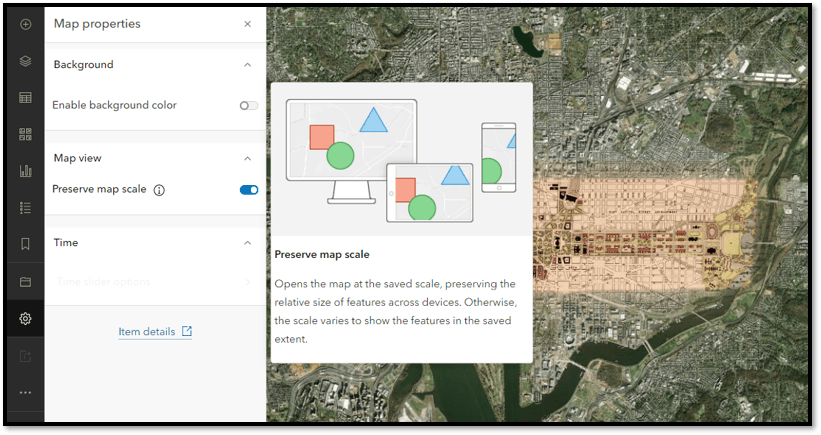Open the Charts icon in sidebar
The height and width of the screenshot is (435, 821).
25,171
